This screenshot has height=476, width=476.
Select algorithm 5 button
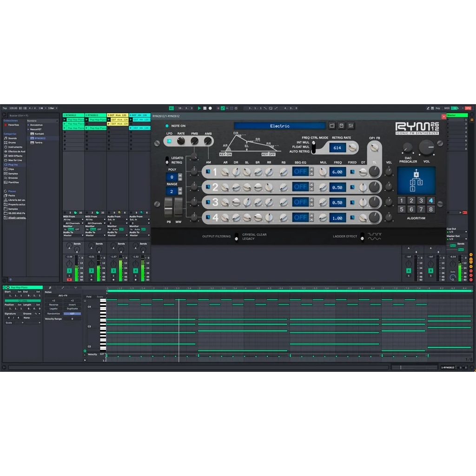coord(402,209)
